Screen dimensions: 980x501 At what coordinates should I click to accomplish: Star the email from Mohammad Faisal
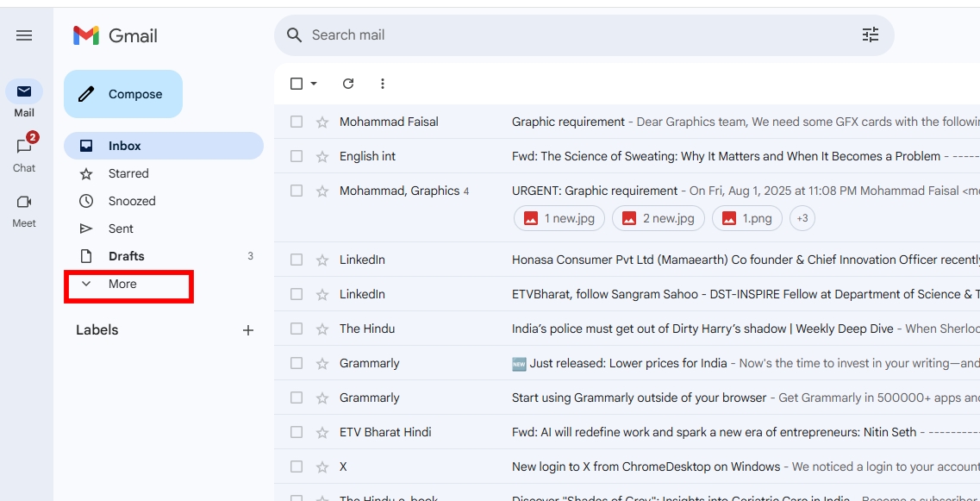319,122
